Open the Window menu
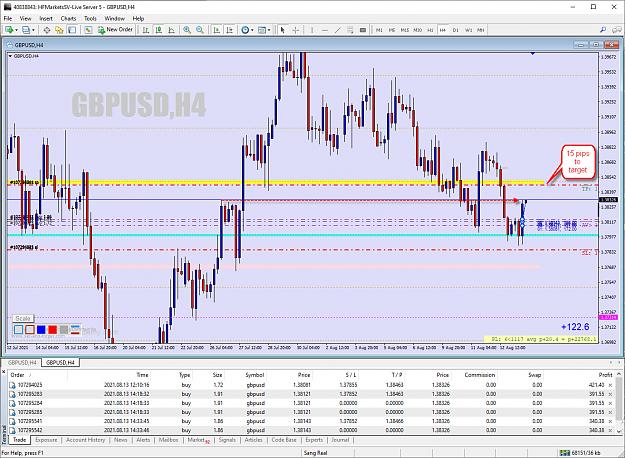 (114, 18)
